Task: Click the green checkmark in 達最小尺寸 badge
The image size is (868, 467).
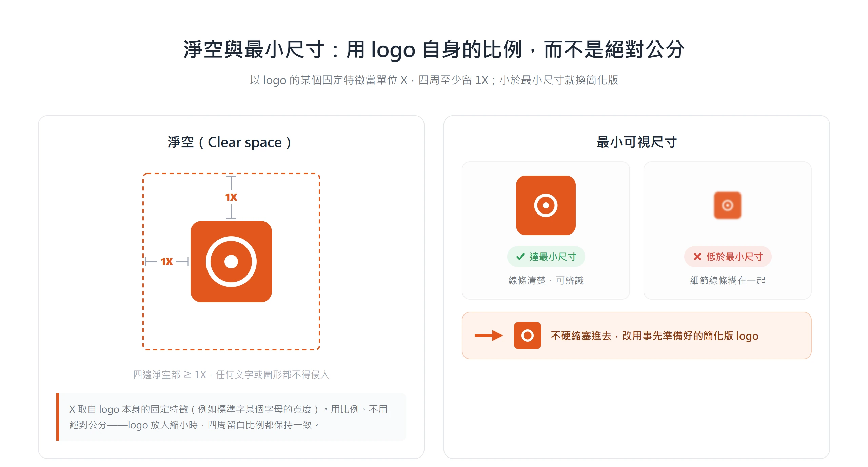Action: (520, 257)
